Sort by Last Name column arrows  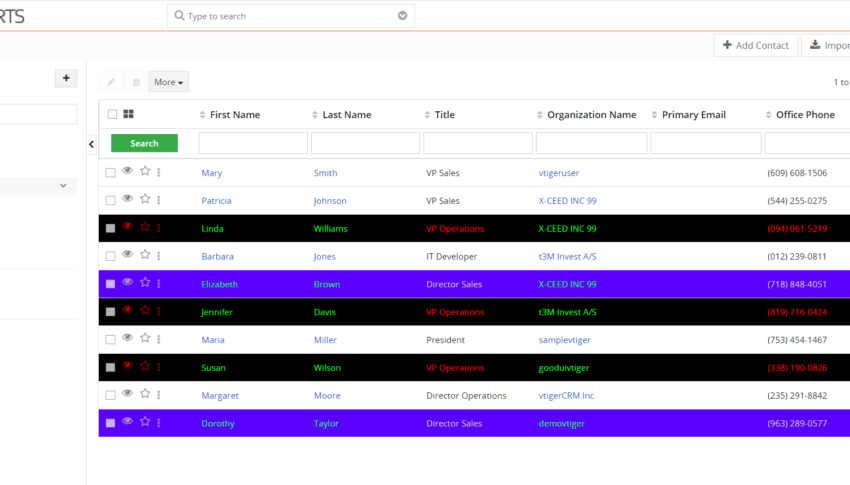(x=315, y=115)
